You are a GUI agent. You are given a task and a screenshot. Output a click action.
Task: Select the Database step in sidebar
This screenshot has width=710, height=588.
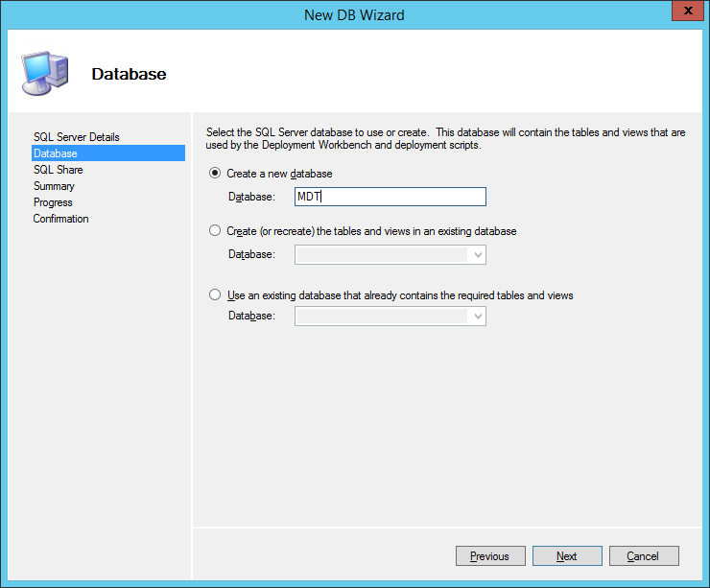(56, 153)
